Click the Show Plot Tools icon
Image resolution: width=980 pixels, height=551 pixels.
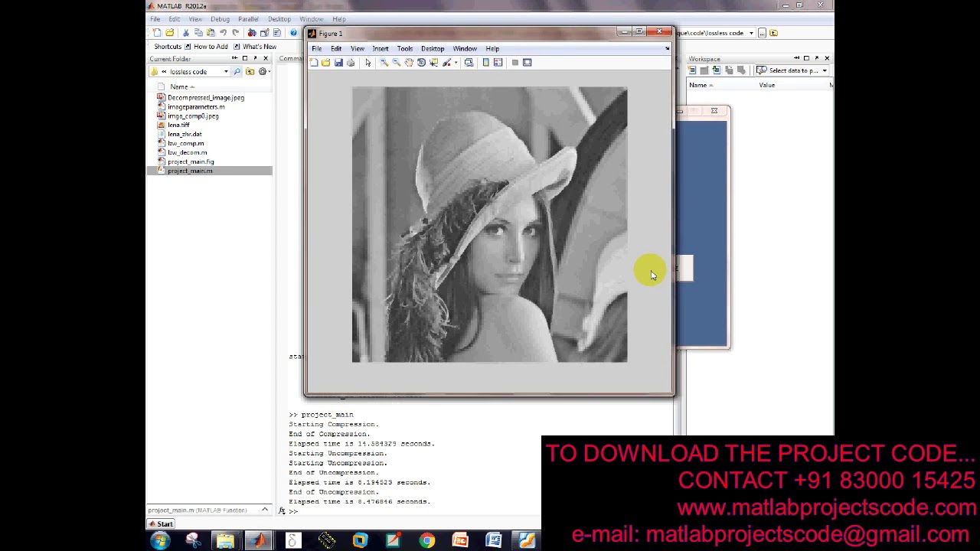tap(527, 63)
